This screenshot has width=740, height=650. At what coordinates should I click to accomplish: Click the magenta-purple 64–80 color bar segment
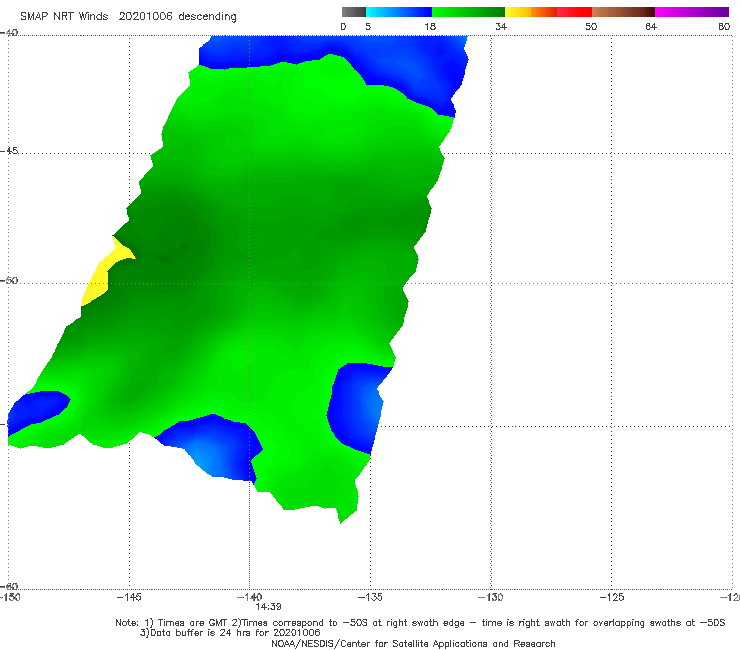[x=692, y=12]
